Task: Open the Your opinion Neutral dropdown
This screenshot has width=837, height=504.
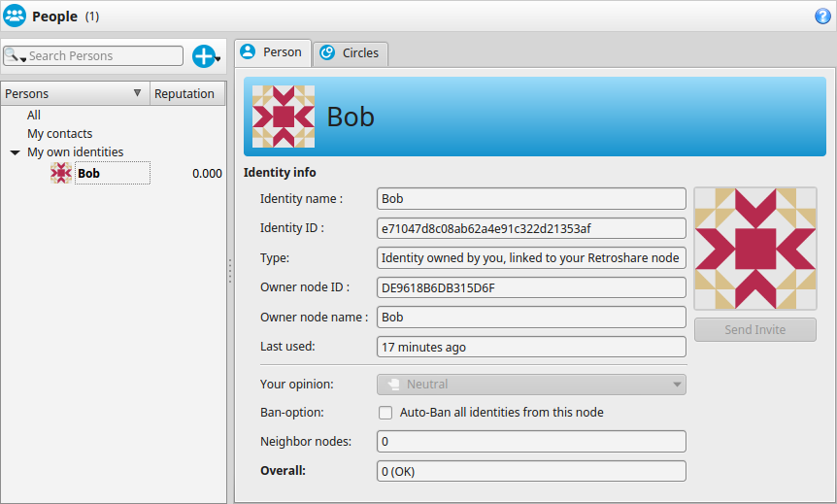Action: (x=531, y=385)
